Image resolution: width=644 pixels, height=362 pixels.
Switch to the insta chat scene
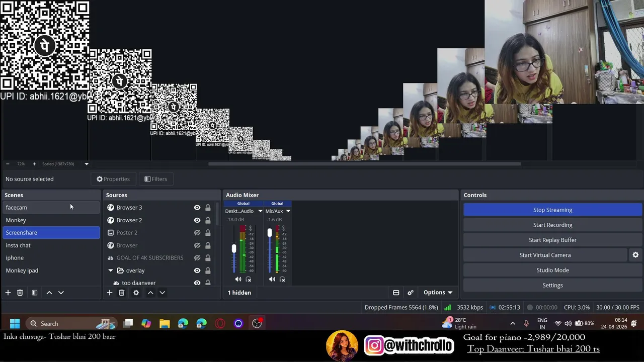tap(51, 245)
